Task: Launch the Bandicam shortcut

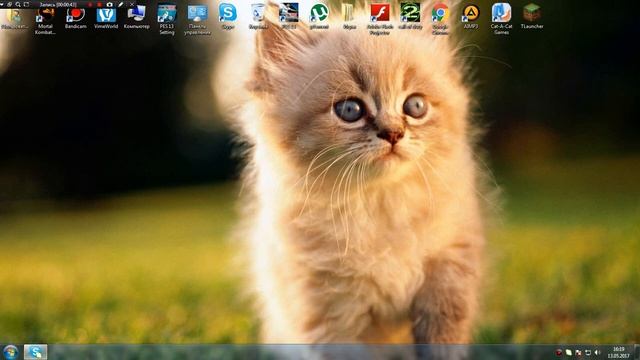Action: click(x=76, y=18)
